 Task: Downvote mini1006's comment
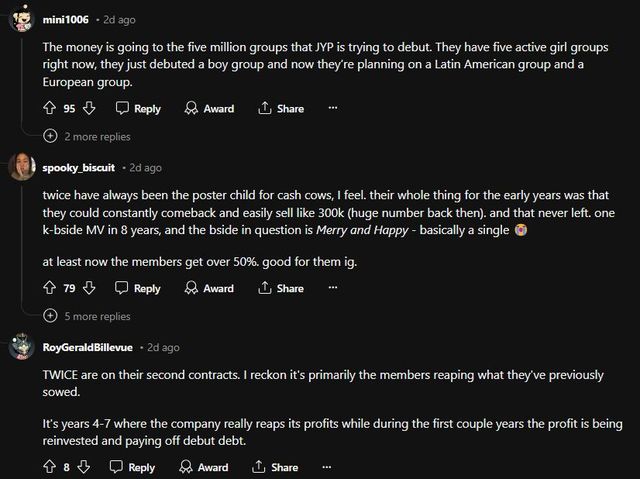[x=88, y=108]
